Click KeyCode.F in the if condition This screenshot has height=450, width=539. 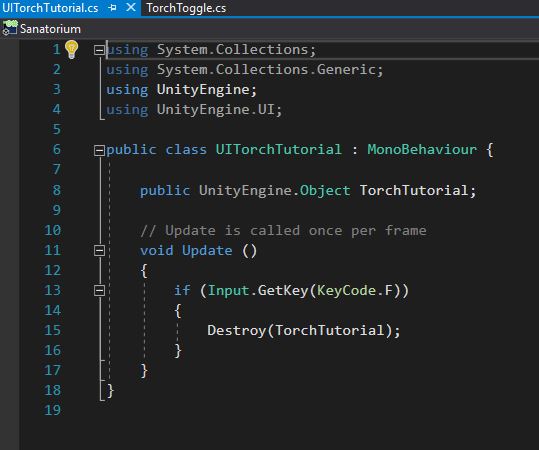coord(355,290)
